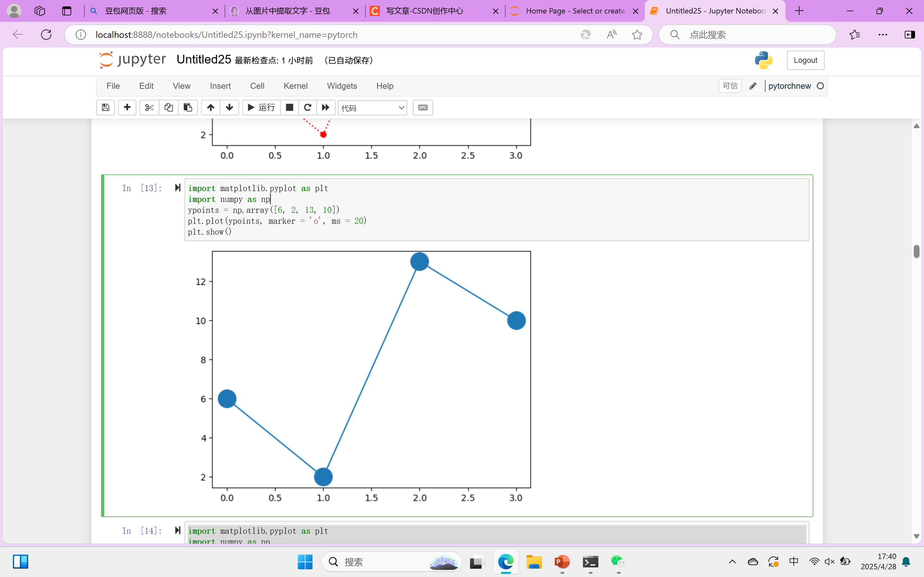Show hidden system tray icons chevron

click(x=732, y=561)
